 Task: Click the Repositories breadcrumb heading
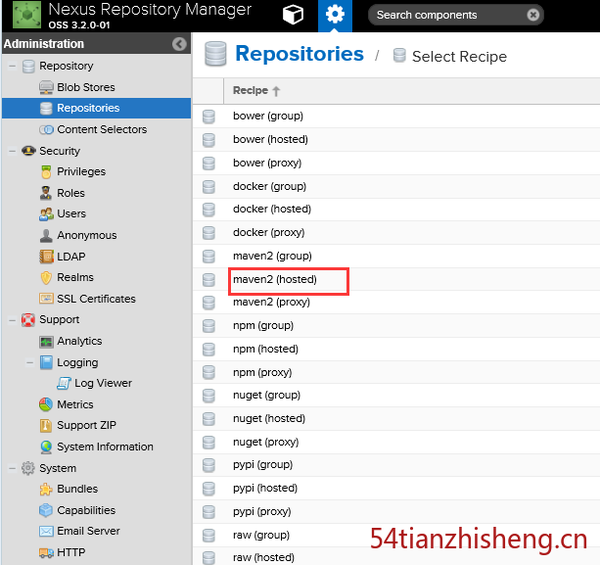[x=299, y=54]
